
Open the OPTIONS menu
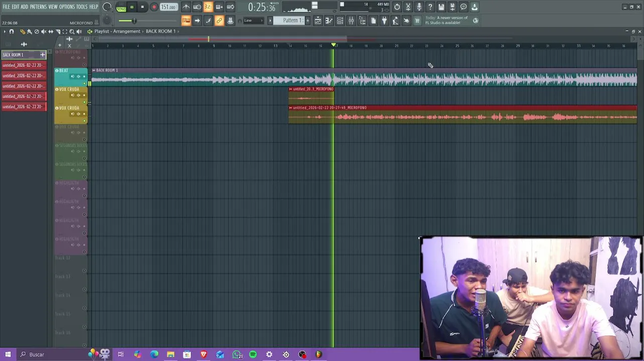pos(67,7)
